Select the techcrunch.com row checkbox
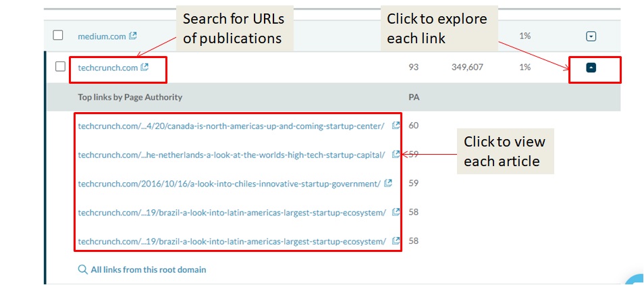Viewport: 644px width, 285px height. (60, 67)
